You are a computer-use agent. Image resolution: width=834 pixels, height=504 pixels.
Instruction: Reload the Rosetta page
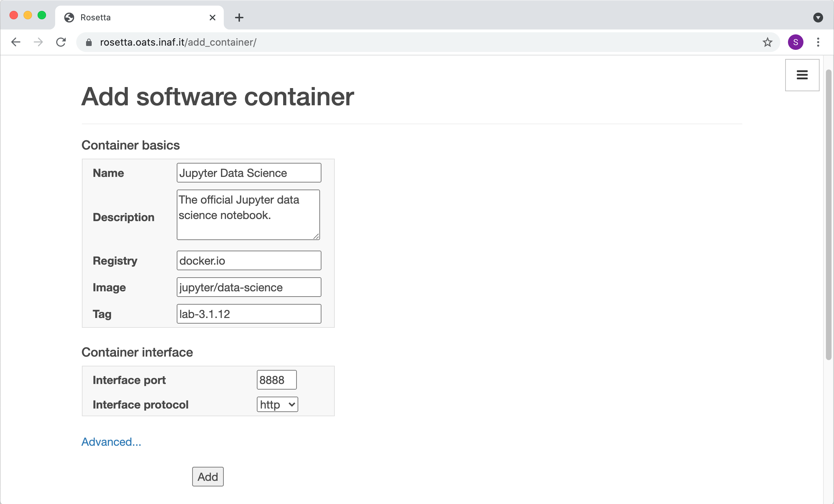61,42
